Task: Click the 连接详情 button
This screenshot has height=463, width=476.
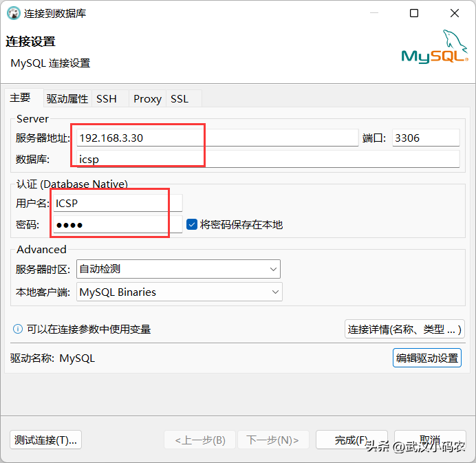Action: coord(404,329)
